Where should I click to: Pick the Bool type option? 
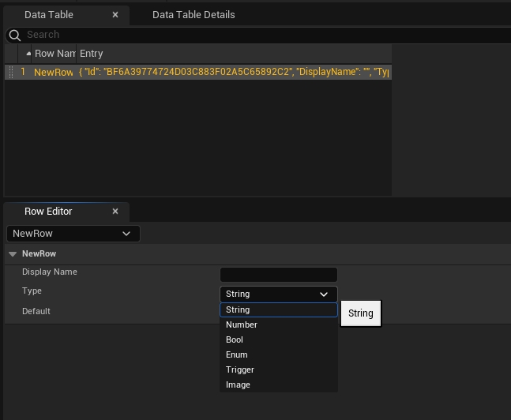tap(235, 339)
